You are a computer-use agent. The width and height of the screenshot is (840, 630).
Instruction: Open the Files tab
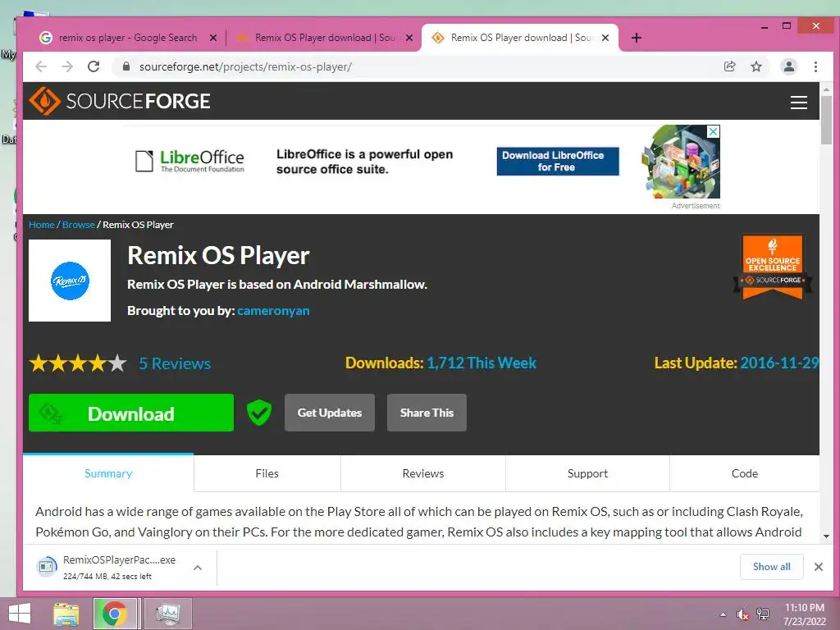coord(267,473)
